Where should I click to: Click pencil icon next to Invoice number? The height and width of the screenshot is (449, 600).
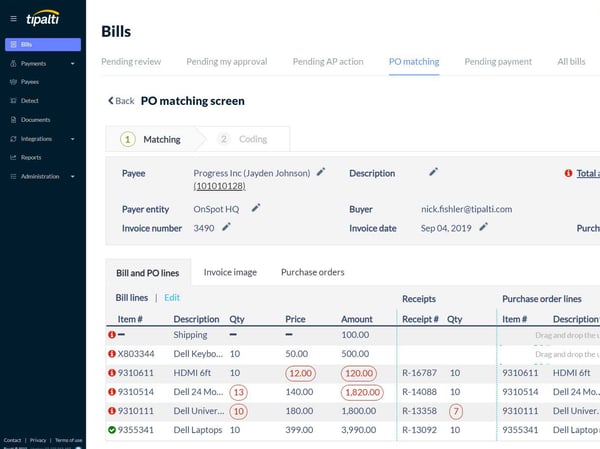pyautogui.click(x=226, y=227)
